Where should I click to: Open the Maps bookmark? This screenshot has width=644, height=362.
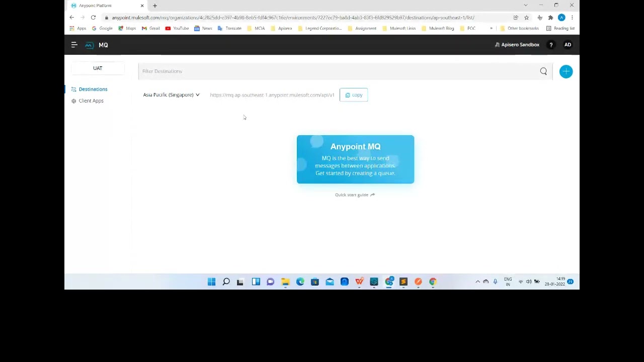click(127, 28)
